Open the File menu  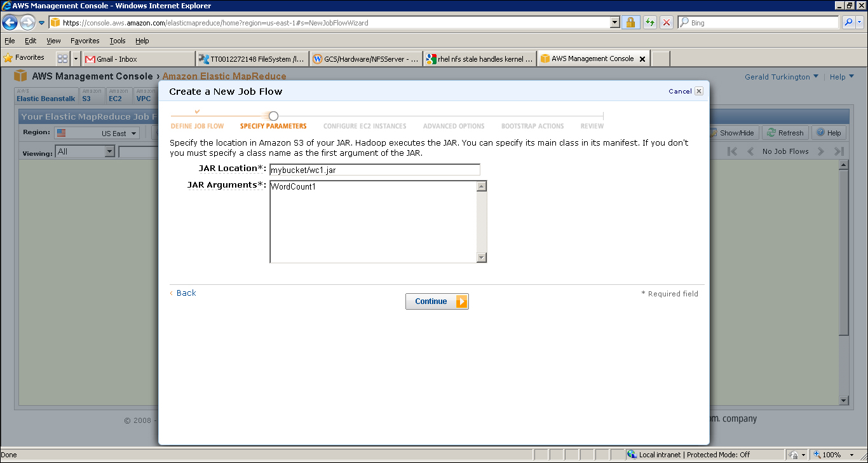pyautogui.click(x=10, y=41)
